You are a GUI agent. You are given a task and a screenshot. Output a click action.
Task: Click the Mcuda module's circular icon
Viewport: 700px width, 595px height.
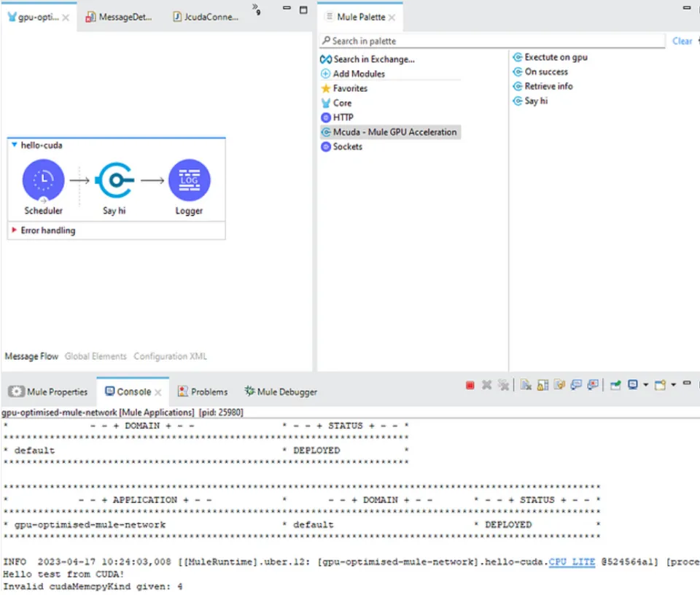click(327, 132)
